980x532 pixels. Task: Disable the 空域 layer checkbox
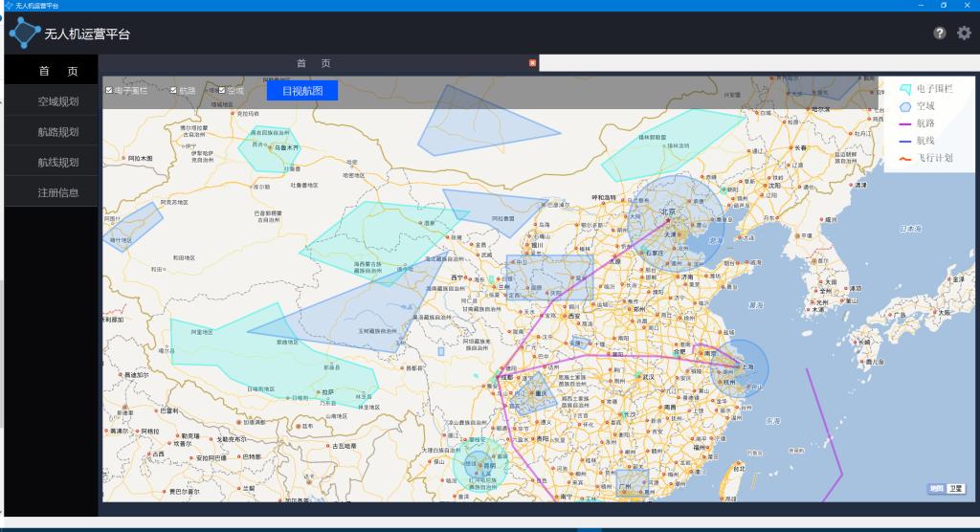coord(222,91)
